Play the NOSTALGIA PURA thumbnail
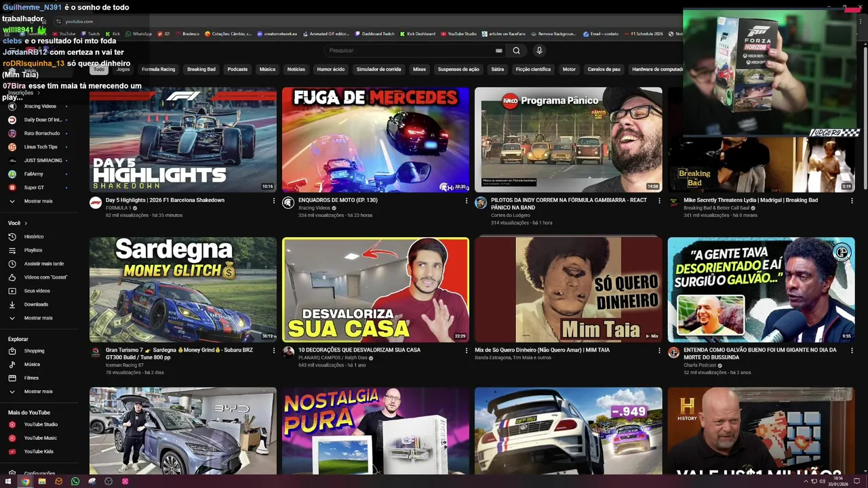Screen dimensions: 868x488 [x=376, y=431]
